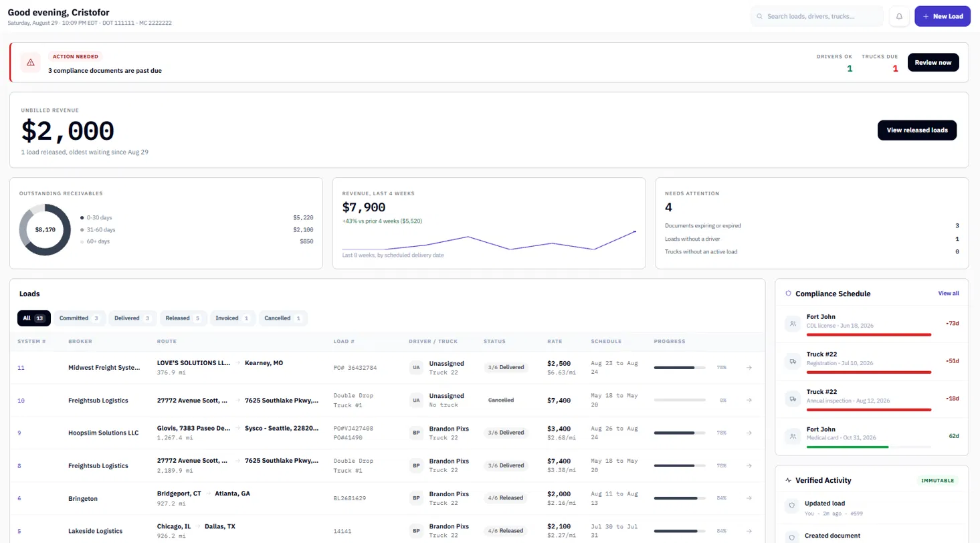Click View released loads button

917,130
